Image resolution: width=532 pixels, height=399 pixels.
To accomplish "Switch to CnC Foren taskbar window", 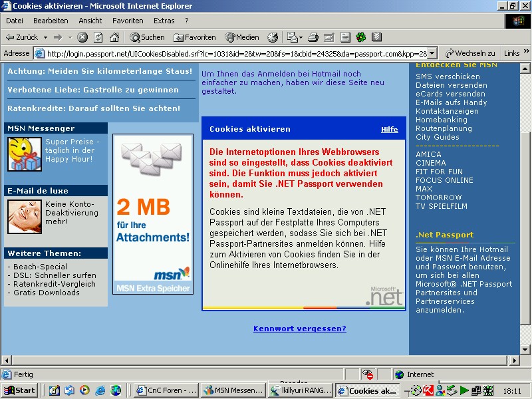I will tap(166, 390).
